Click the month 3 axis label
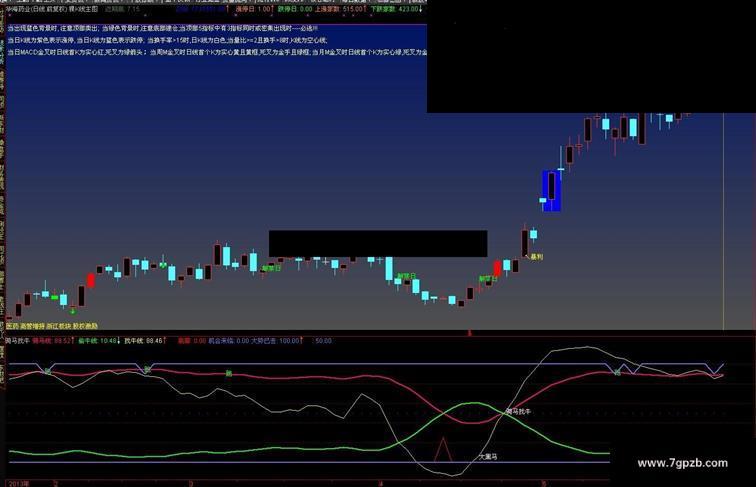Screen dimensions: 756x487 click(191, 484)
